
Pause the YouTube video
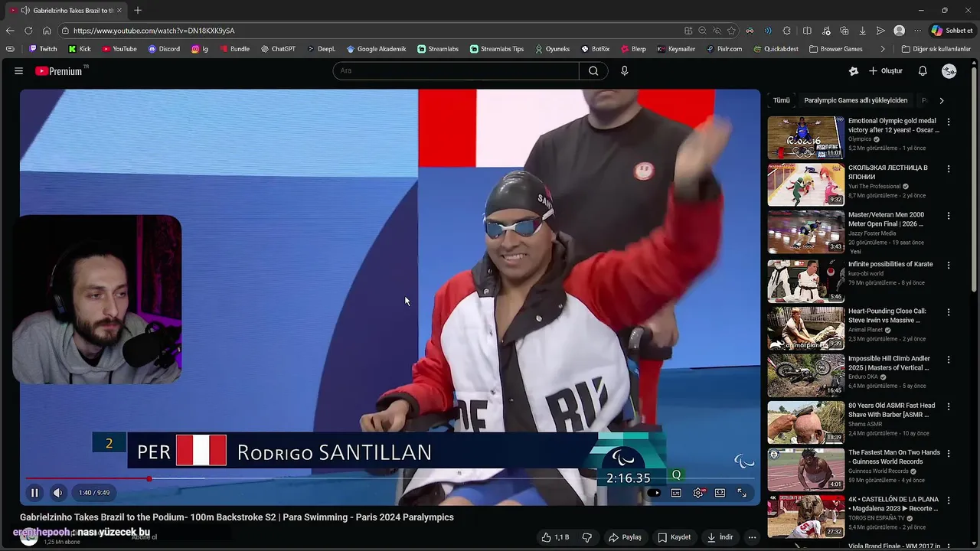point(34,493)
